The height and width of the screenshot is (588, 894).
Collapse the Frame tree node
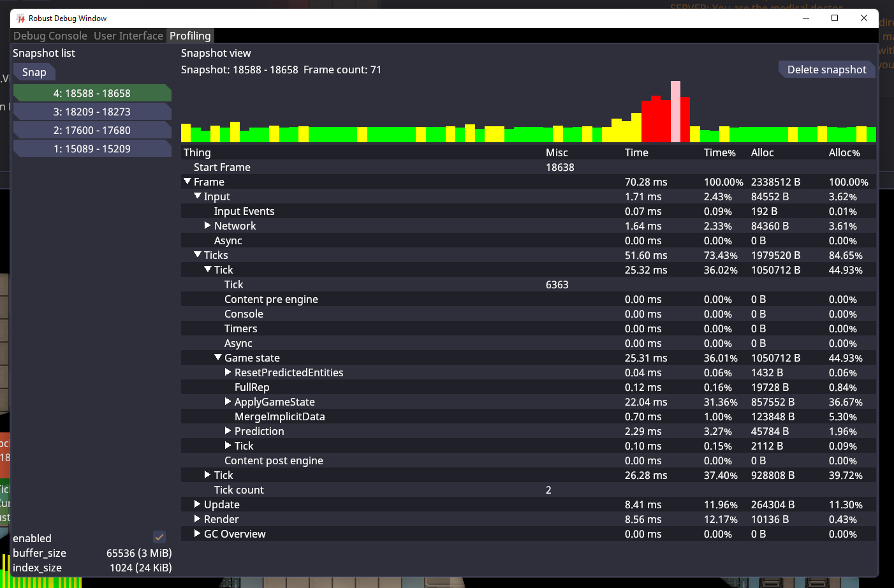click(187, 182)
